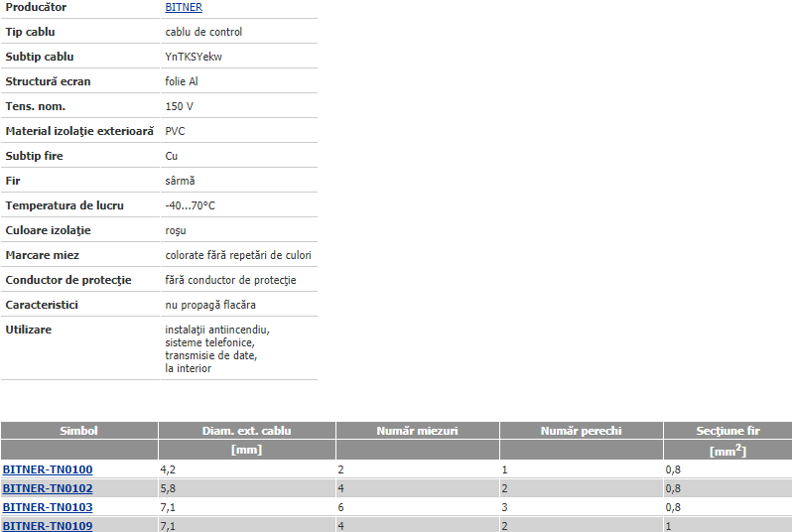Select the 'transmisie de date,' usage line

coord(211,355)
